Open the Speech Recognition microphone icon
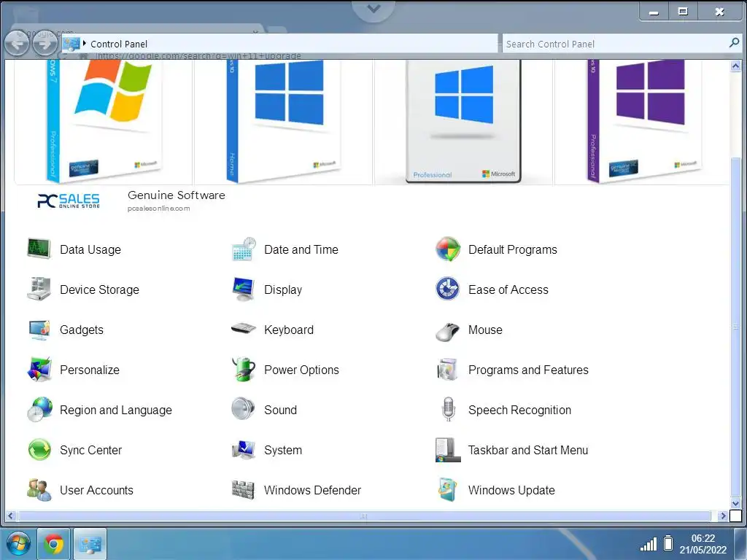The image size is (747, 560). point(448,410)
